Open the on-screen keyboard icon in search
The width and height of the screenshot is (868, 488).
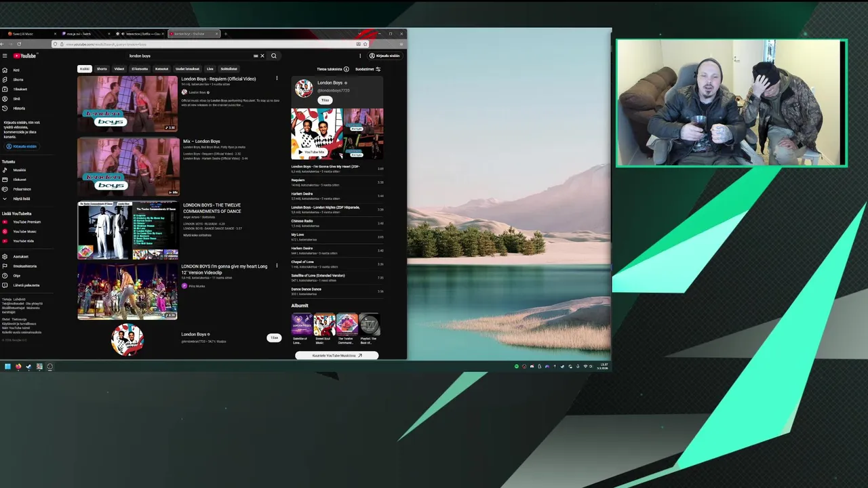pyautogui.click(x=256, y=56)
